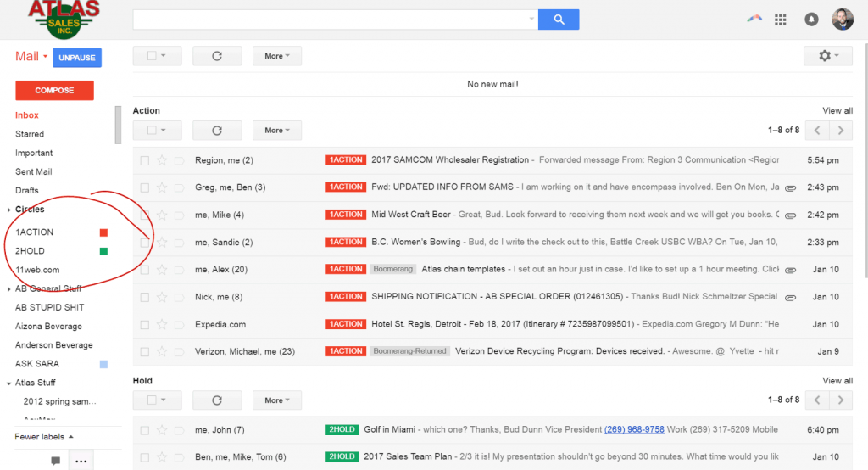Mark me, Alex (20) email as important
Screen dimensions: 868x470
[x=179, y=270]
